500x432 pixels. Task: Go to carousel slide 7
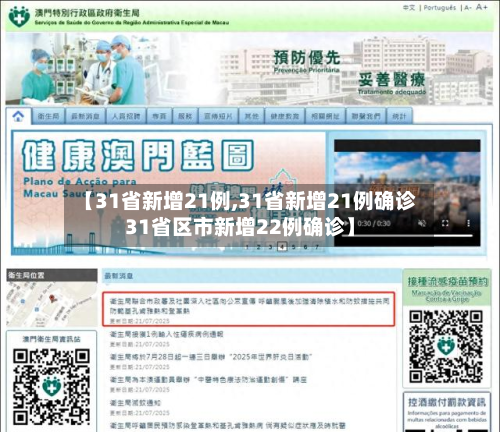[x=317, y=247]
